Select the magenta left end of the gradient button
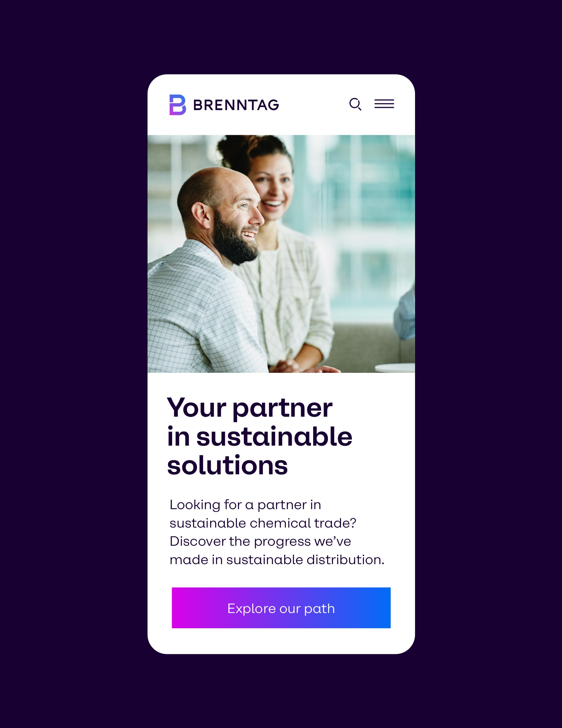The height and width of the screenshot is (728, 562). 187,608
